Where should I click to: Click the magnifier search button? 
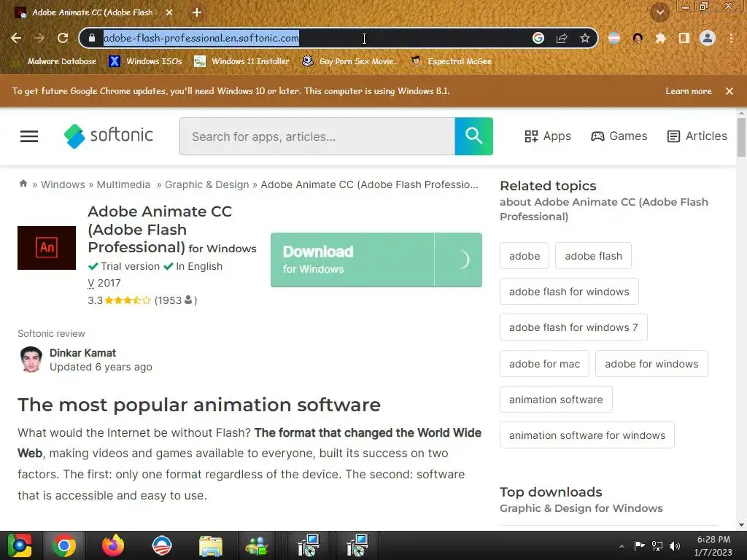pos(474,136)
